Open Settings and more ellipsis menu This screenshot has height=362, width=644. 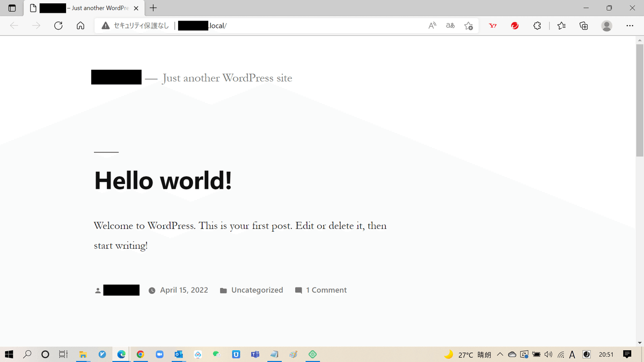tap(630, 25)
